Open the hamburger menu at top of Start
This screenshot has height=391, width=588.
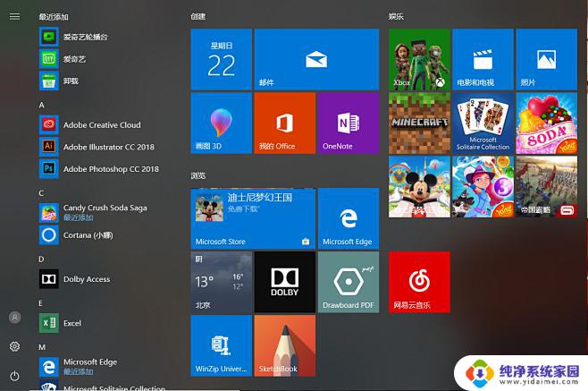(14, 16)
